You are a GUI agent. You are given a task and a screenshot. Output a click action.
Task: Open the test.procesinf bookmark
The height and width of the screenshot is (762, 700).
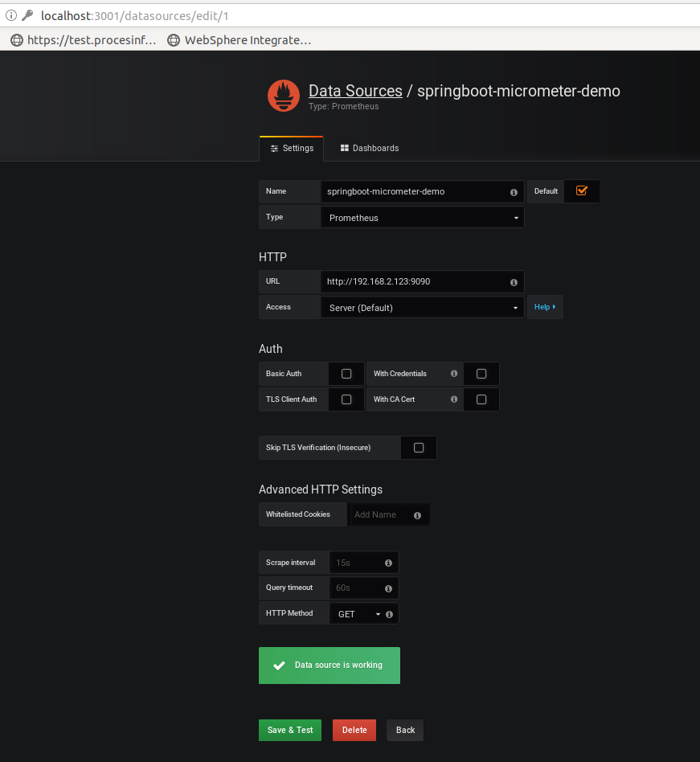tap(84, 40)
